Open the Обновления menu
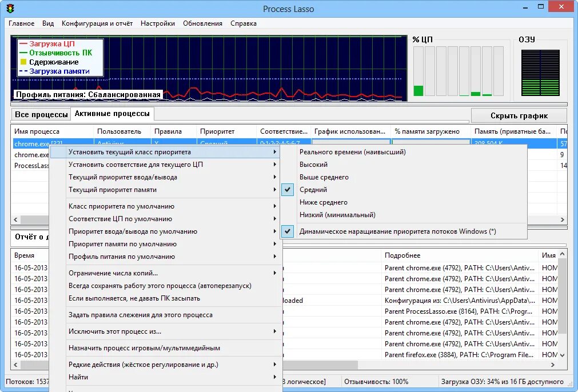This screenshot has height=392, width=578. click(200, 23)
